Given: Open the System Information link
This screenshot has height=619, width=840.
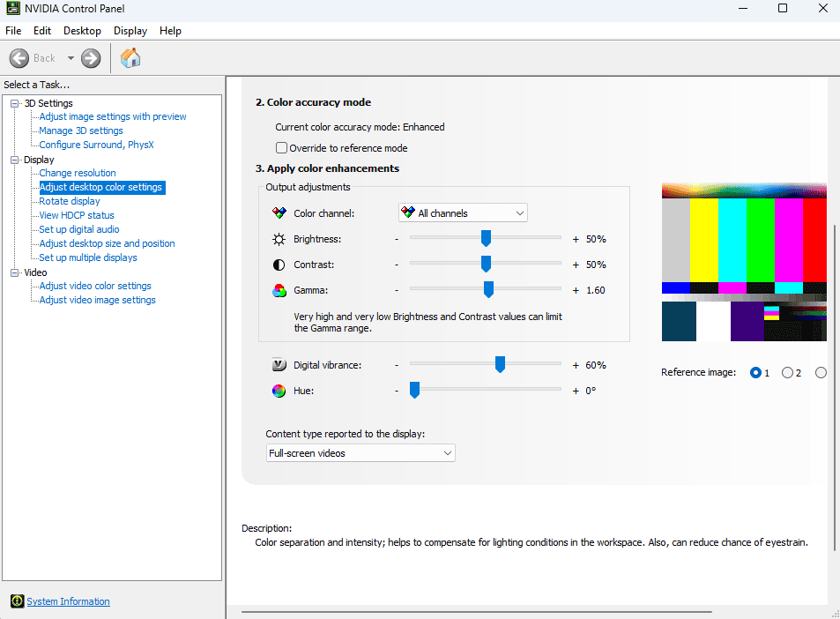Looking at the screenshot, I should click(68, 601).
